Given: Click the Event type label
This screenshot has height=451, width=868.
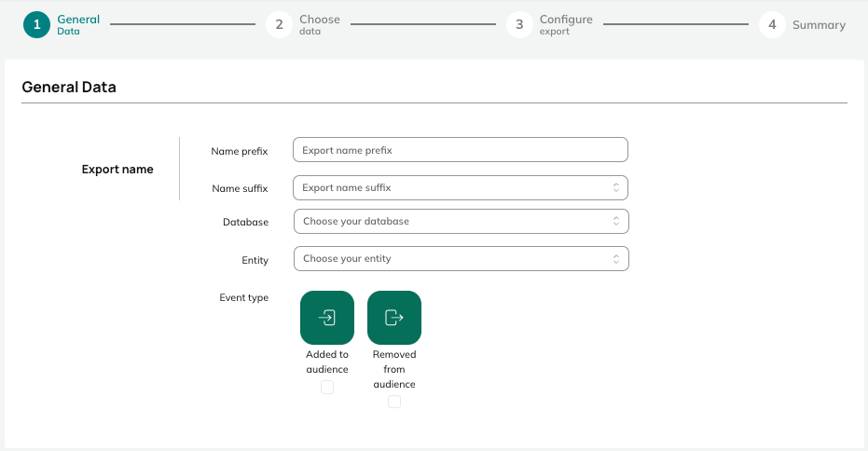Looking at the screenshot, I should coord(243,297).
